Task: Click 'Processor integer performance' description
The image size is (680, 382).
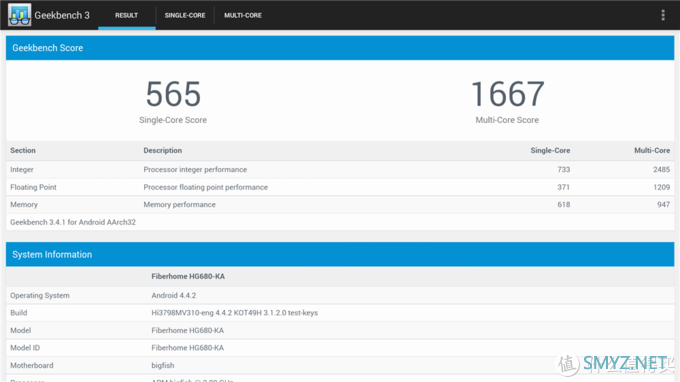Action: point(195,170)
